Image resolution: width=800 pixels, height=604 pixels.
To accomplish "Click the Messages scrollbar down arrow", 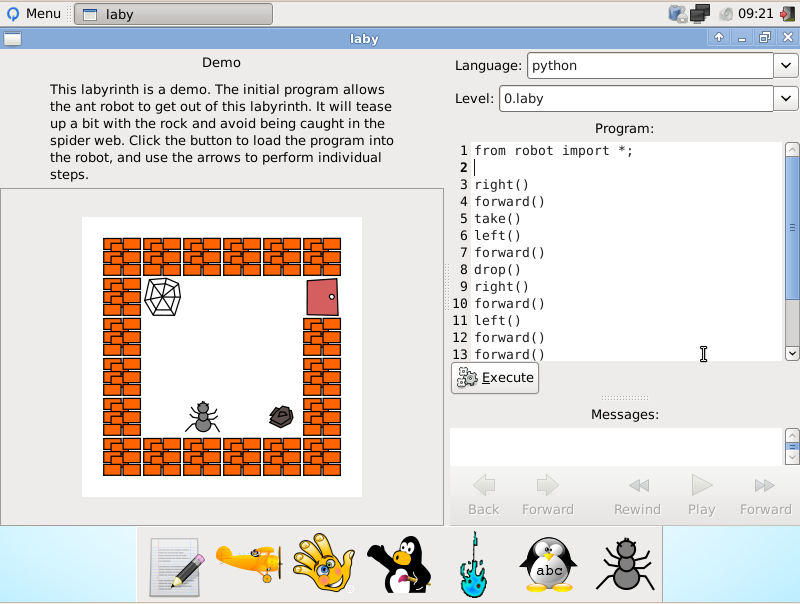I will [792, 458].
